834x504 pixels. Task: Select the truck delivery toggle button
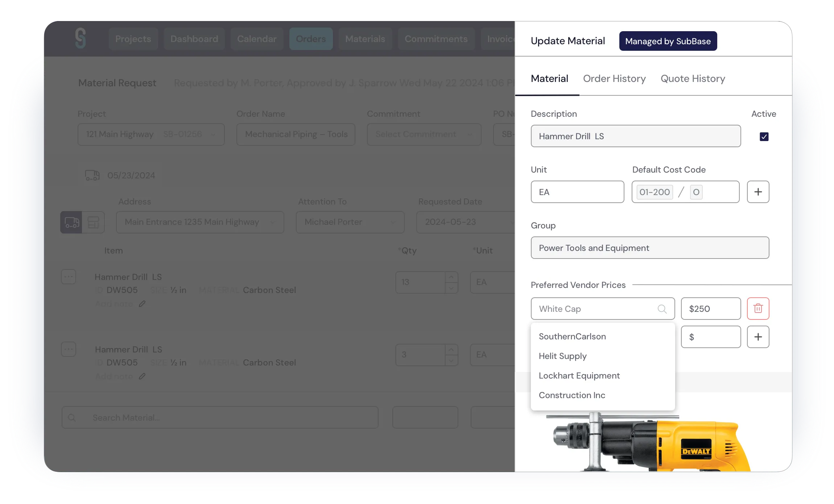[x=71, y=222]
